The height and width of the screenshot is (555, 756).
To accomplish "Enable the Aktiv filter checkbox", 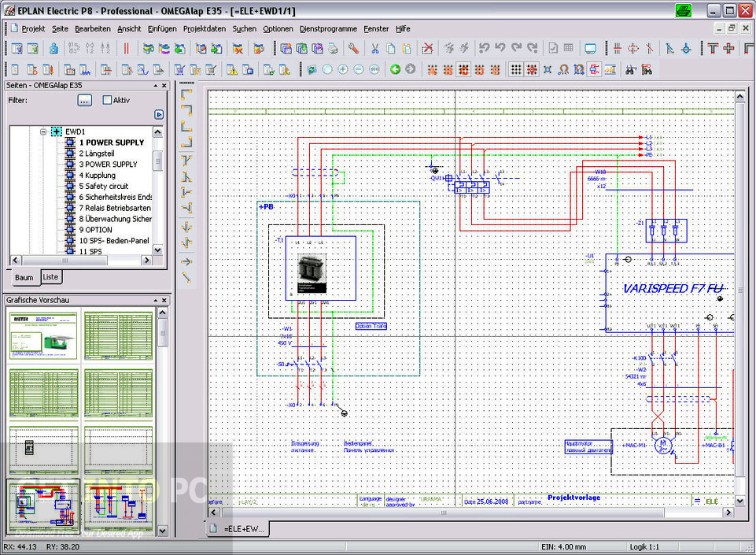I will tap(107, 100).
